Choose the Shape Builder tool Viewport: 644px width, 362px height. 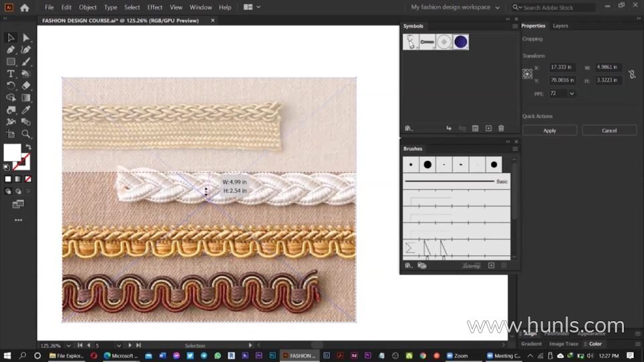[11, 98]
